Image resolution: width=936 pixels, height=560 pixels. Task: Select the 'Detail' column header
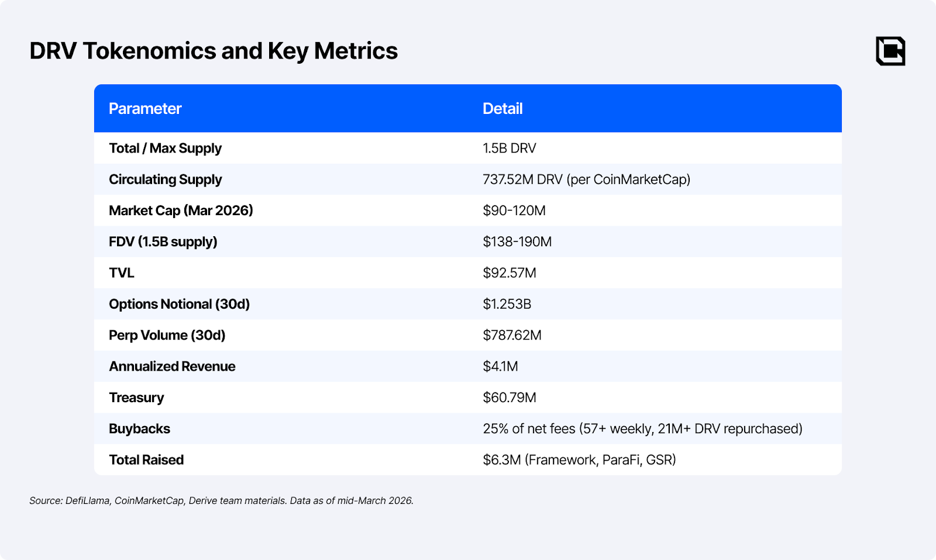[503, 109]
